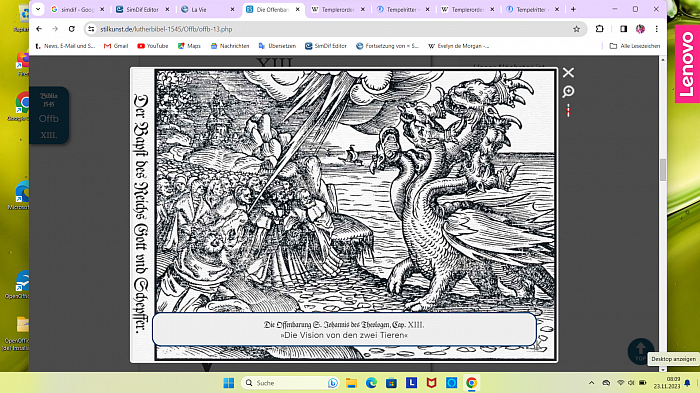Show hidden system tray icons chevron
The width and height of the screenshot is (700, 393).
592,383
